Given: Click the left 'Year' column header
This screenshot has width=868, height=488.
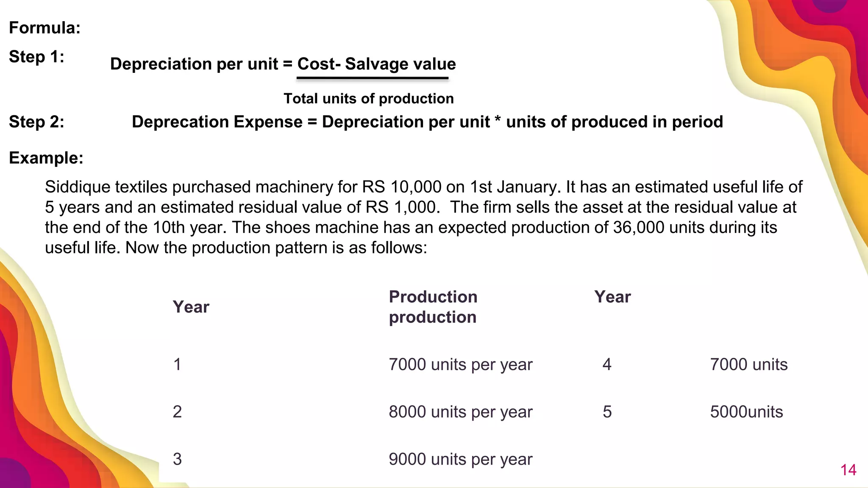Looking at the screenshot, I should pos(191,307).
